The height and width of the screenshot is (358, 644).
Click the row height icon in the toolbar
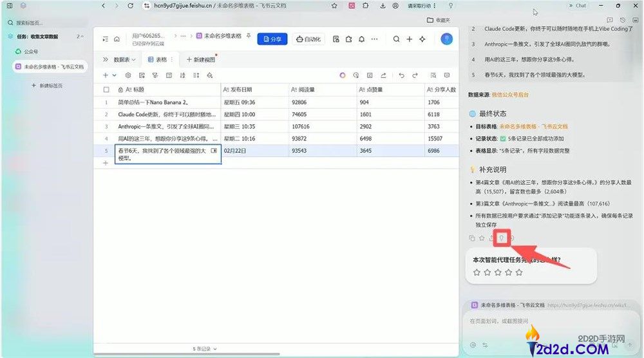196,75
